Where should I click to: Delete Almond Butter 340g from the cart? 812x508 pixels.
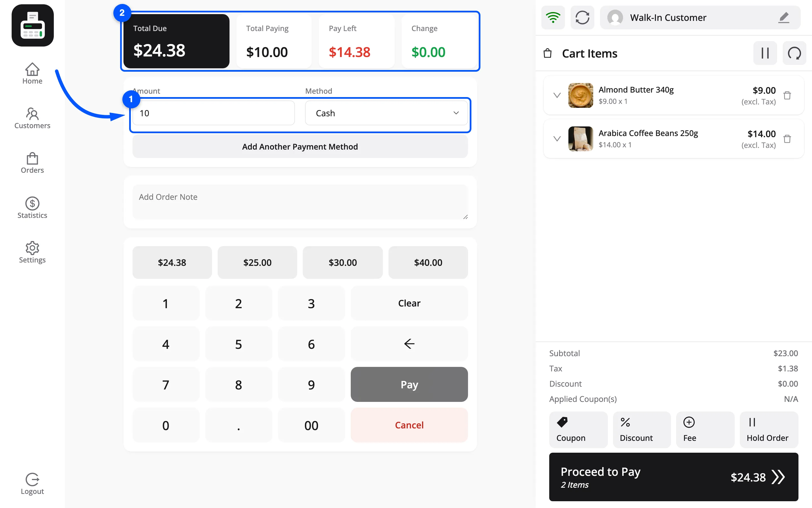coord(787,95)
